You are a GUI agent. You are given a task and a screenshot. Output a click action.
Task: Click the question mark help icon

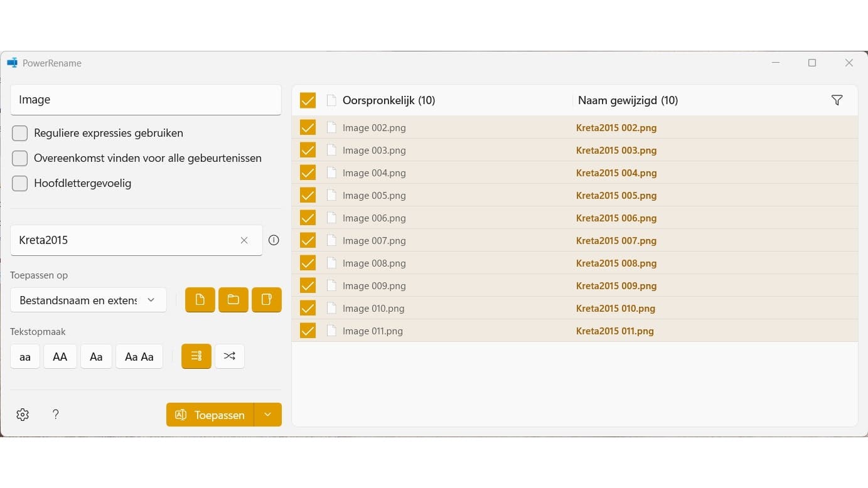56,415
